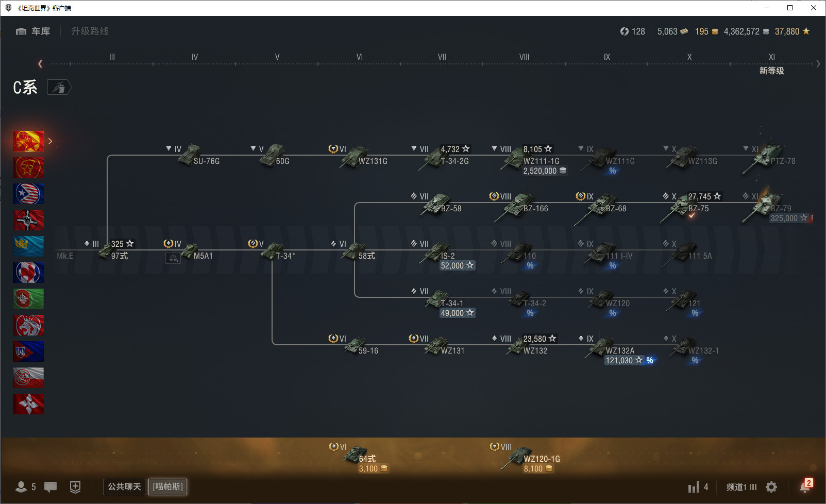The image size is (826, 504).
Task: Select the 59-16 tank icon
Action: 355,346
